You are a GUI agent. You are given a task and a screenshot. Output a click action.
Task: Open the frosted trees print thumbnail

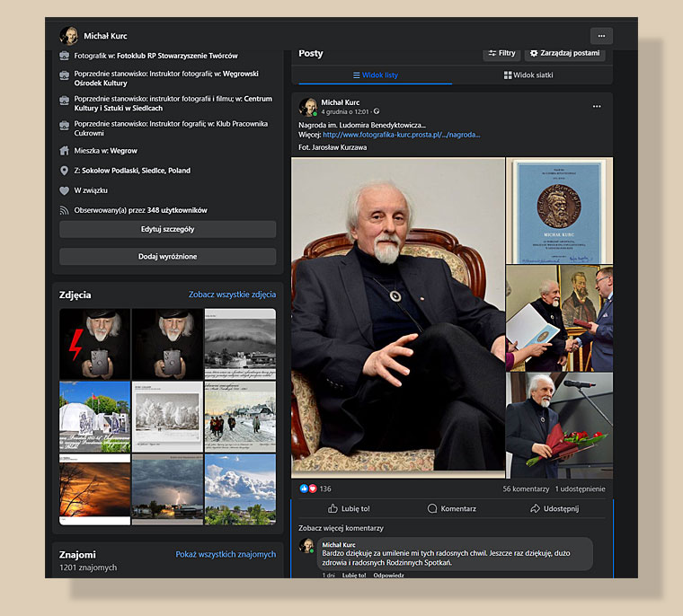coord(167,417)
